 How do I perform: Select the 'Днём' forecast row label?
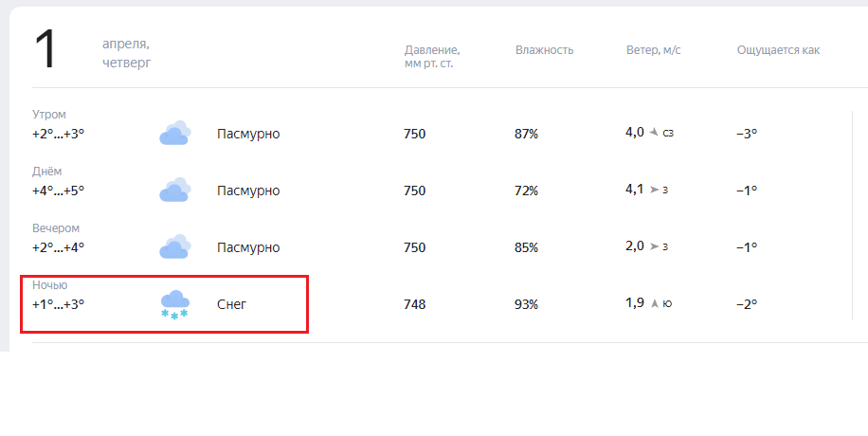click(46, 172)
